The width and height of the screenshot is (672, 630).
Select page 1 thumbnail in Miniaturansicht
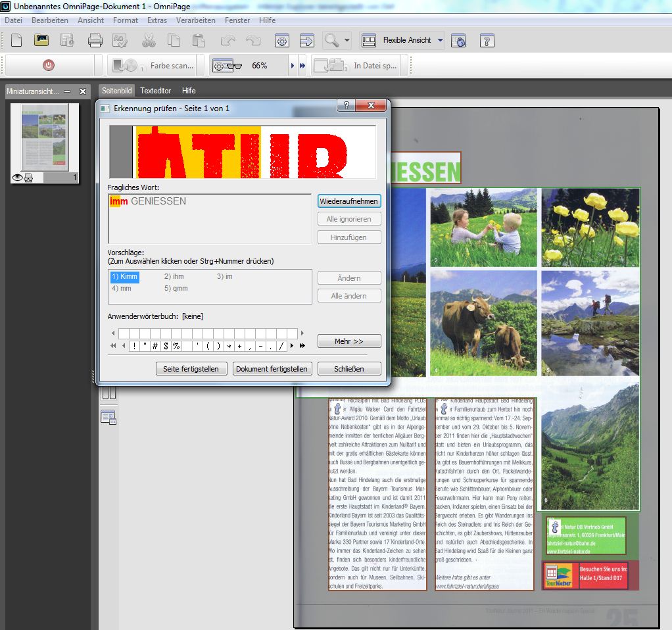tap(45, 137)
